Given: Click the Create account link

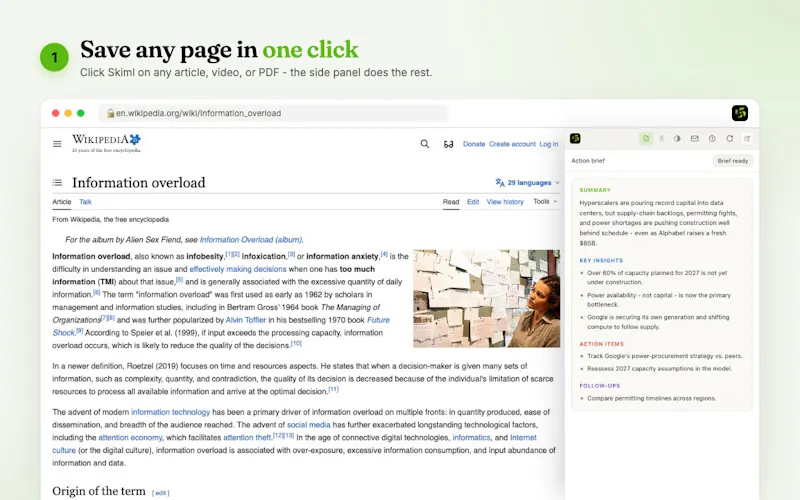Looking at the screenshot, I should click(512, 144).
